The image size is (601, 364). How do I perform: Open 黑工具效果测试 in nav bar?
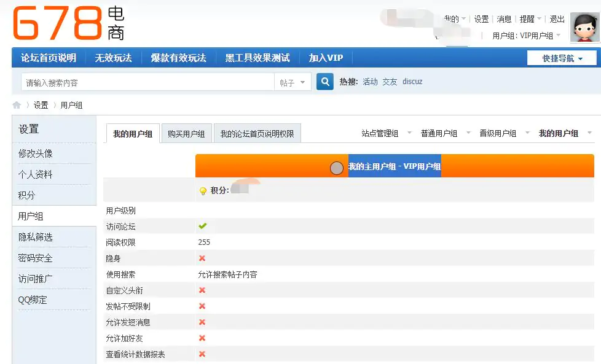[257, 58]
